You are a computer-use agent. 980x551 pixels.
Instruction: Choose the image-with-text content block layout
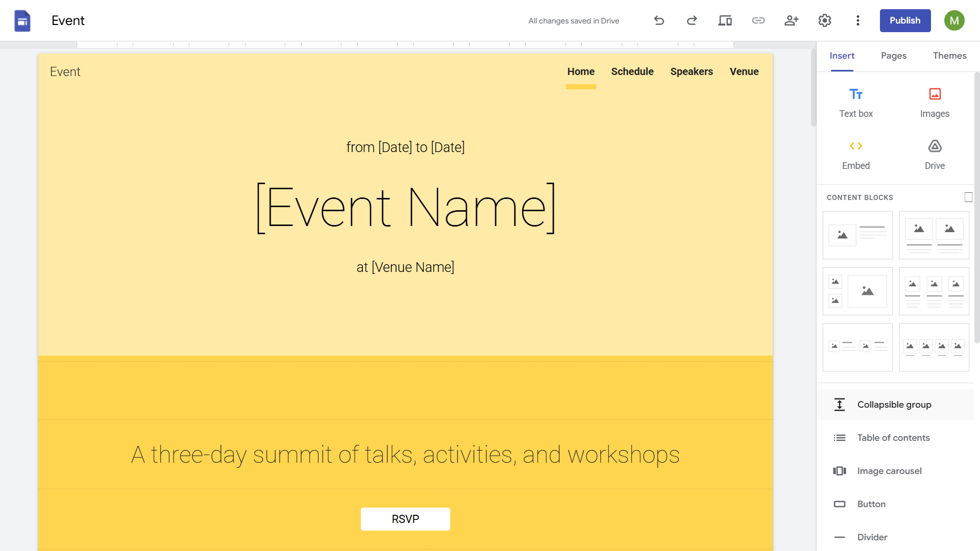pos(857,235)
